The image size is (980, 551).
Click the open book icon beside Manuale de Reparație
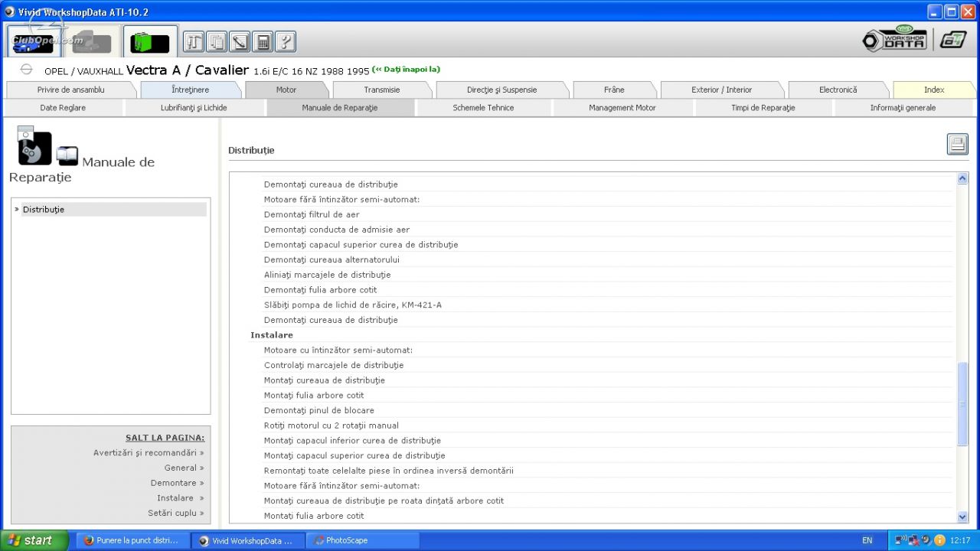click(67, 156)
